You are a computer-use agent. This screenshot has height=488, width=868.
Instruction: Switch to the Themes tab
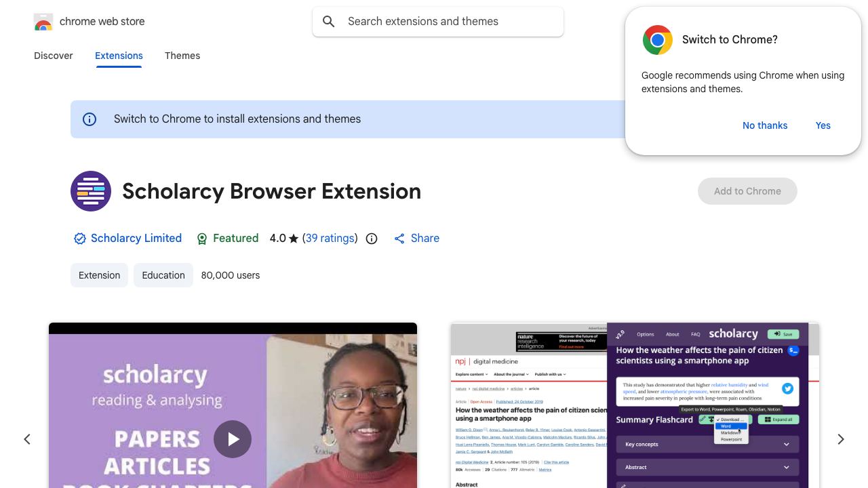(x=182, y=56)
